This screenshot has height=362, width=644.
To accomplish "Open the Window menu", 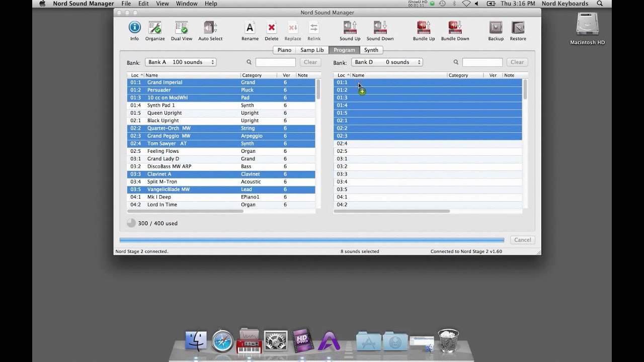I will [x=187, y=4].
